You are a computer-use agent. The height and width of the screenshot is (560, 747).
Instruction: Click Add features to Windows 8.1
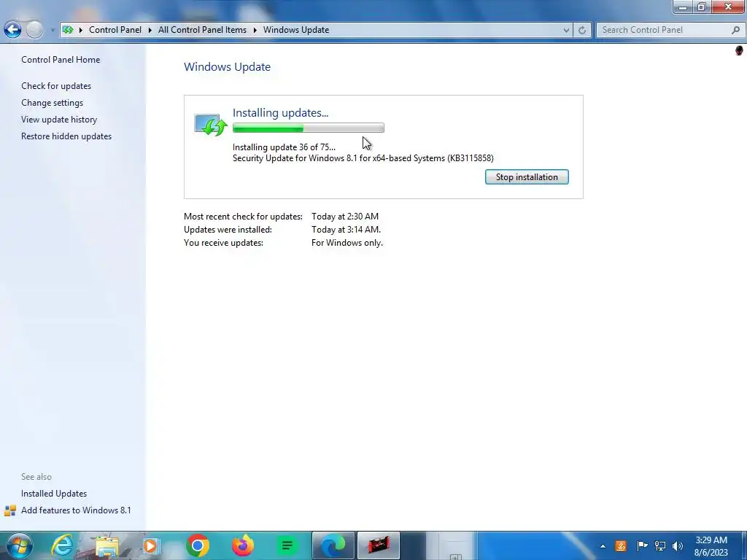(x=76, y=510)
